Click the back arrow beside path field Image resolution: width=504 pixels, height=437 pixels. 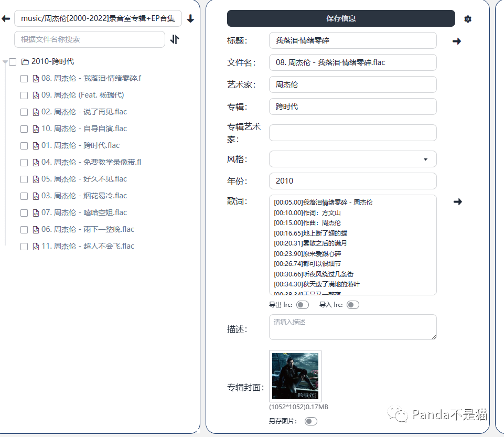pos(6,19)
